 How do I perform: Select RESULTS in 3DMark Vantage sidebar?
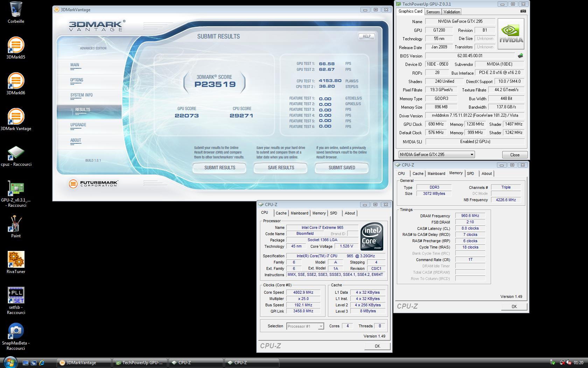pyautogui.click(x=89, y=111)
